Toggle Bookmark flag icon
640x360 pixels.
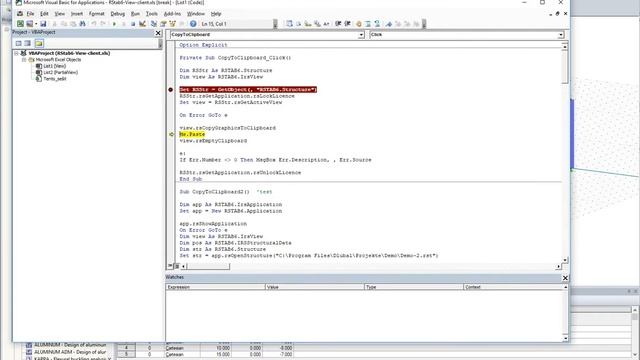pyautogui.click(x=389, y=24)
